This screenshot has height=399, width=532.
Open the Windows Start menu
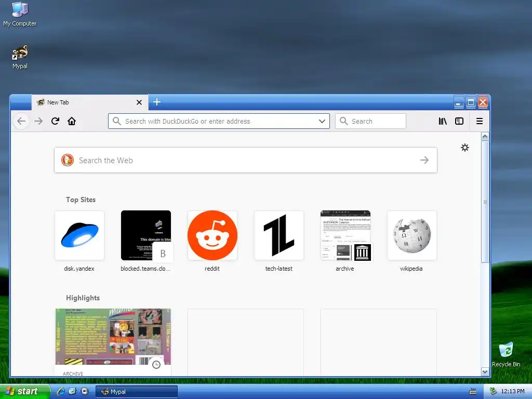coord(24,391)
